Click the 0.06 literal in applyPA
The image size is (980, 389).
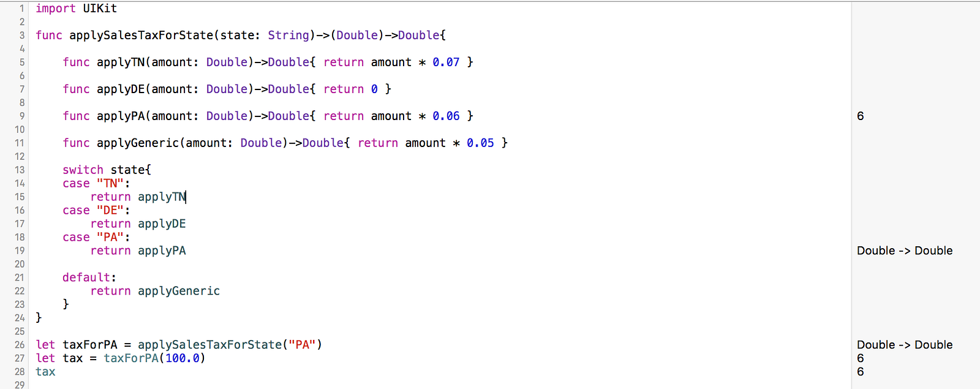(446, 116)
